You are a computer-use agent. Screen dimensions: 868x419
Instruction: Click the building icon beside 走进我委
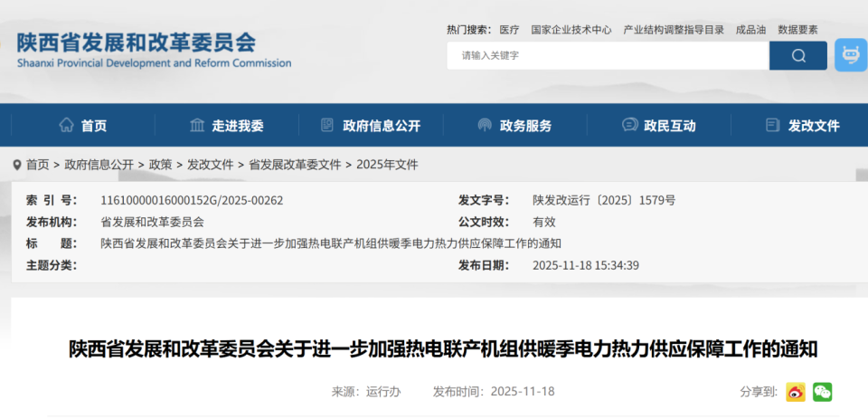coord(197,125)
